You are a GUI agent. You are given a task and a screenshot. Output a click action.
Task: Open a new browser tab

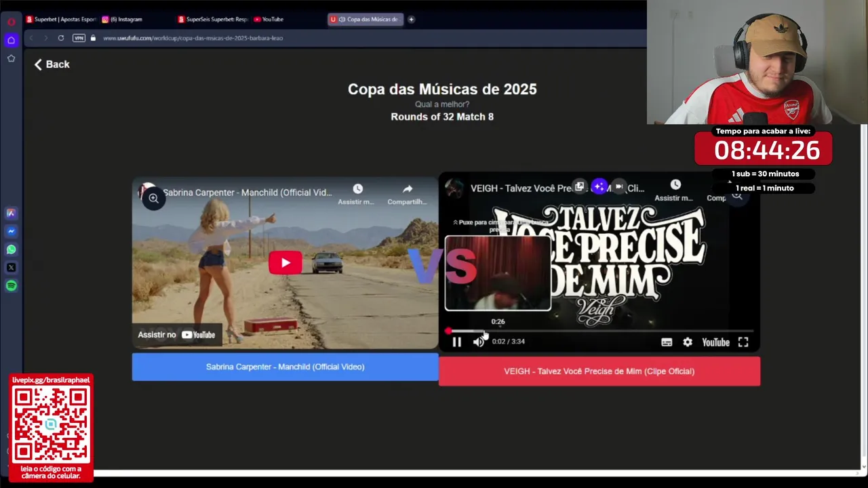coord(411,19)
